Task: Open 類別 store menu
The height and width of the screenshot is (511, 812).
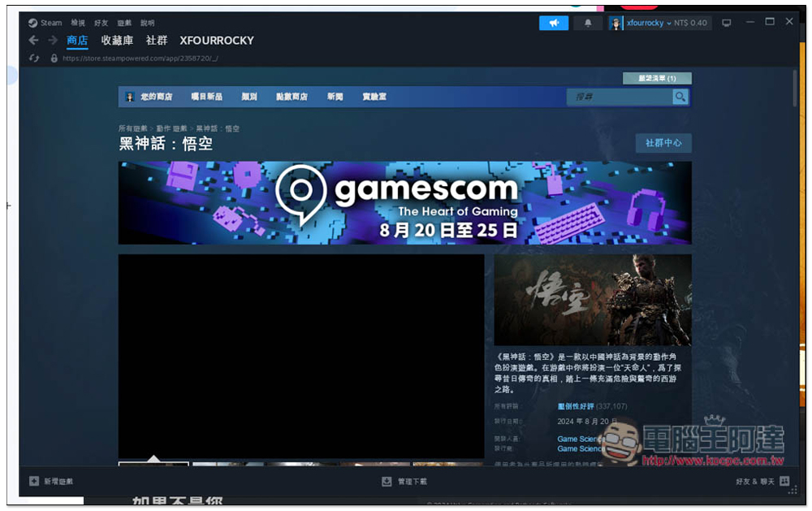Action: coord(249,97)
